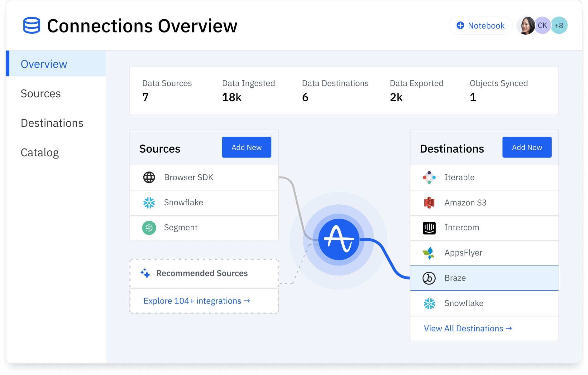This screenshot has height=375, width=588.
Task: Select the AppsFlyer icon
Action: (429, 253)
